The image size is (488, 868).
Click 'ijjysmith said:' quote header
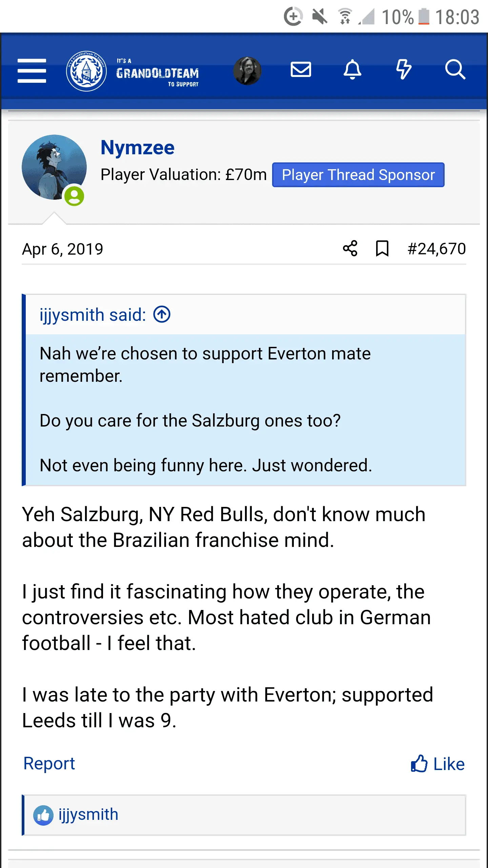93,315
